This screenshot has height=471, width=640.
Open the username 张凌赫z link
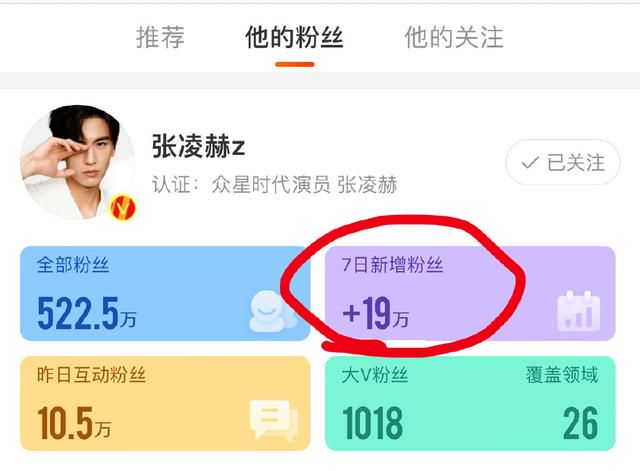coord(198,146)
